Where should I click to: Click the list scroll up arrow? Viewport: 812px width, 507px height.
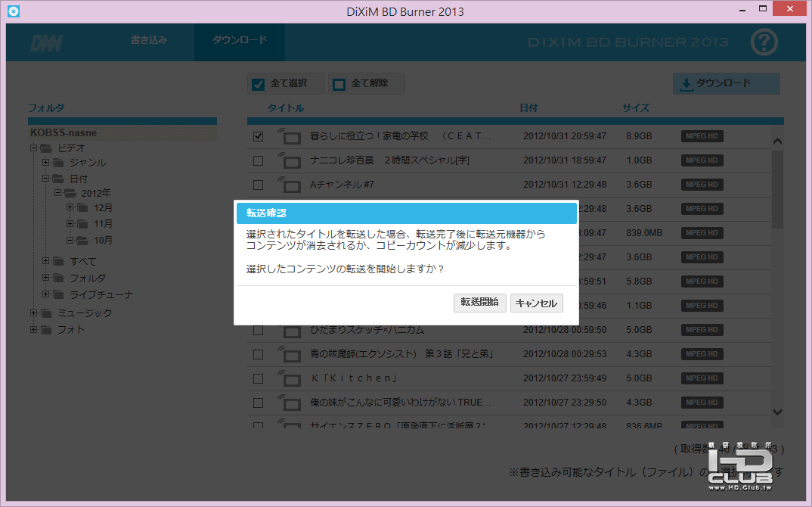pyautogui.click(x=777, y=141)
